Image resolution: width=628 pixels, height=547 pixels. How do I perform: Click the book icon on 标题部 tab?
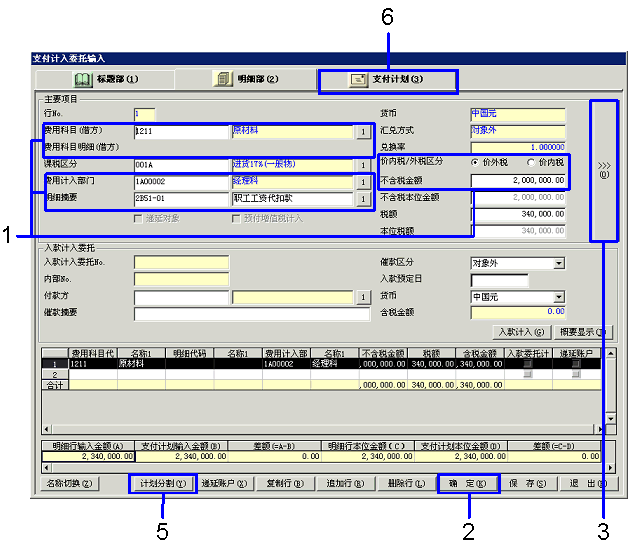(x=83, y=79)
